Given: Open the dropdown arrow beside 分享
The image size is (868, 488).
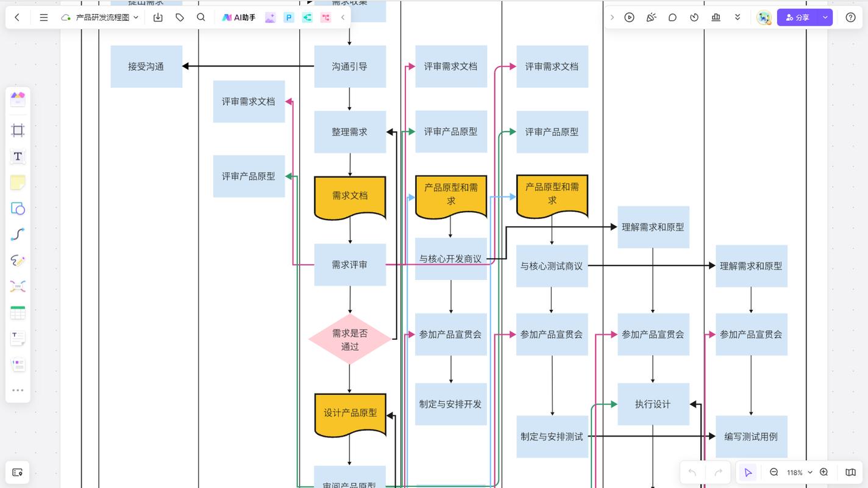Looking at the screenshot, I should click(825, 18).
